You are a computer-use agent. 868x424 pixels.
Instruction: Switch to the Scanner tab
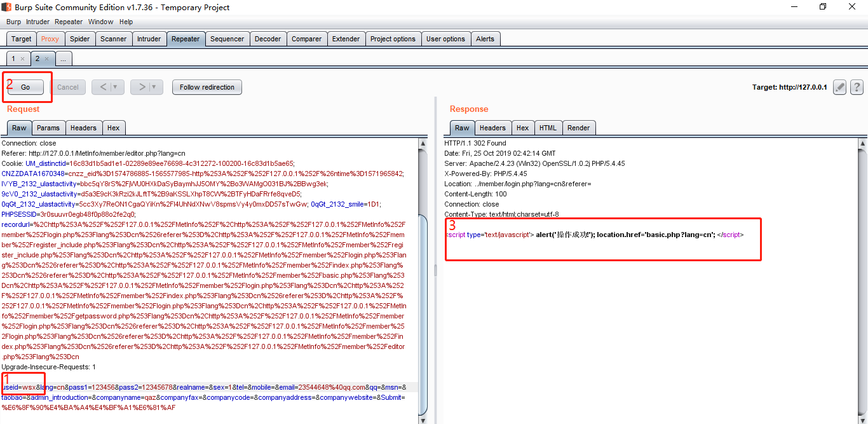click(x=114, y=39)
